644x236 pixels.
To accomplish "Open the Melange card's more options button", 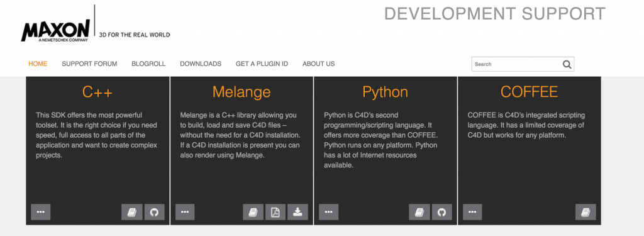I will (185, 212).
